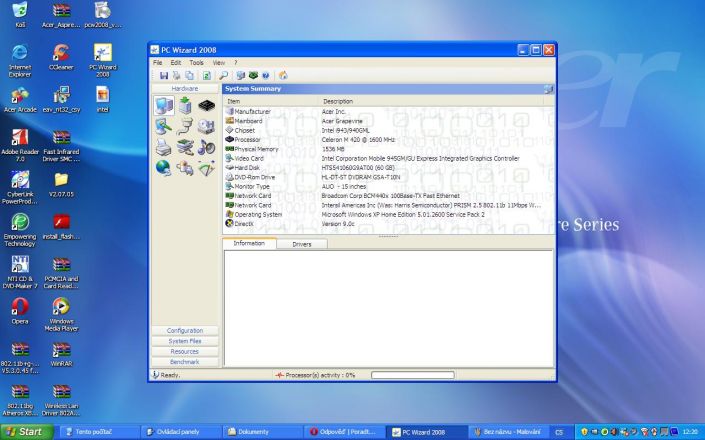Select the Voltage gauge icon
Screen dimensions: 705x440
pyautogui.click(x=206, y=168)
